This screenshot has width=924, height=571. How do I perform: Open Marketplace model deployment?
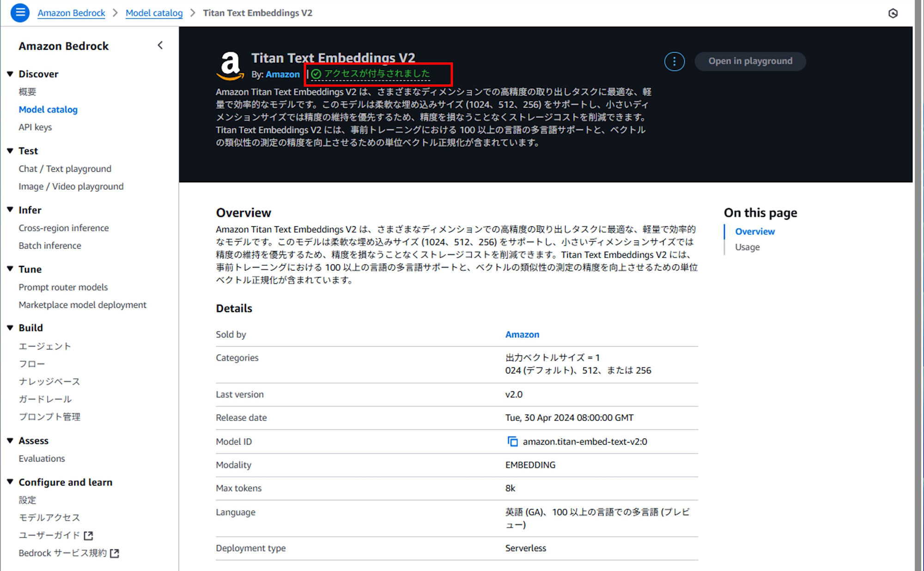(x=82, y=305)
